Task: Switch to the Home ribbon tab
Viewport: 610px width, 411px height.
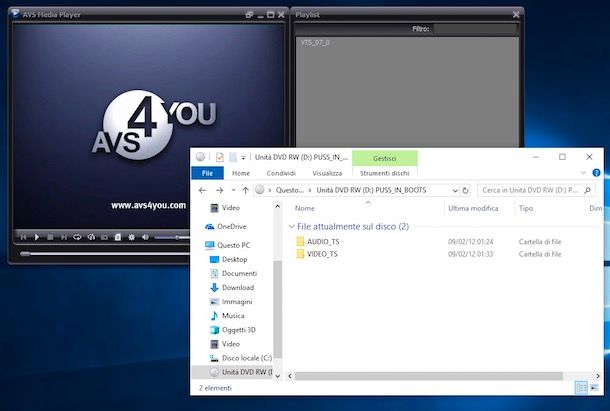Action: click(241, 173)
